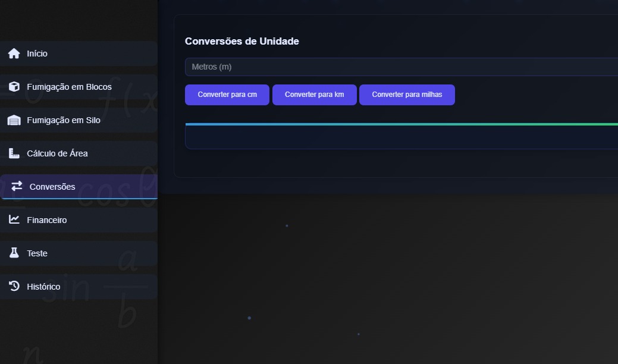Select the ruler icon for Cálculo de Área
This screenshot has width=618, height=364.
pos(14,153)
